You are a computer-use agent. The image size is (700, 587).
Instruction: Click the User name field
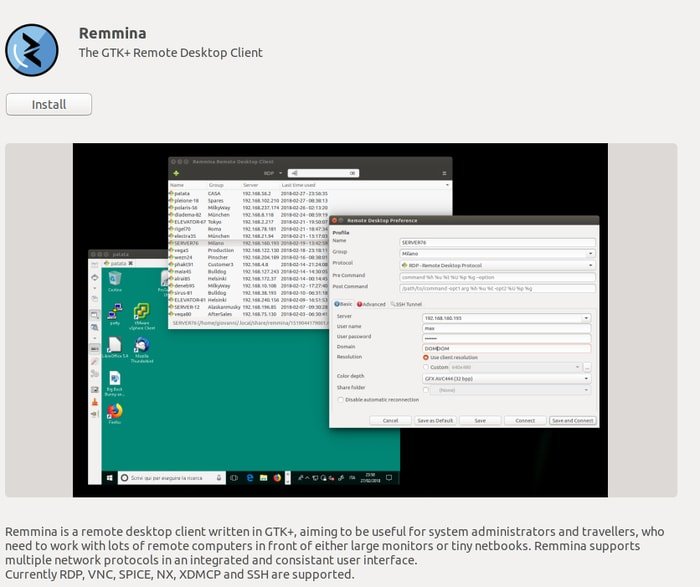tap(507, 329)
